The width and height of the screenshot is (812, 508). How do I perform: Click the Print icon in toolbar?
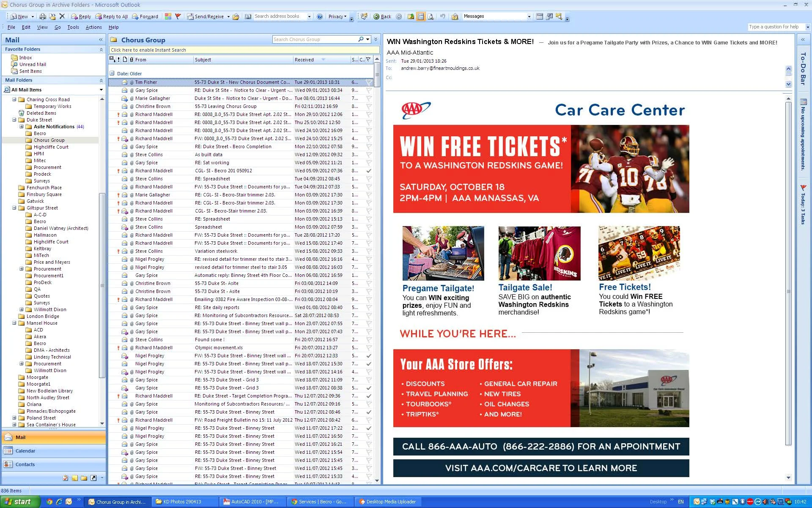coord(43,17)
